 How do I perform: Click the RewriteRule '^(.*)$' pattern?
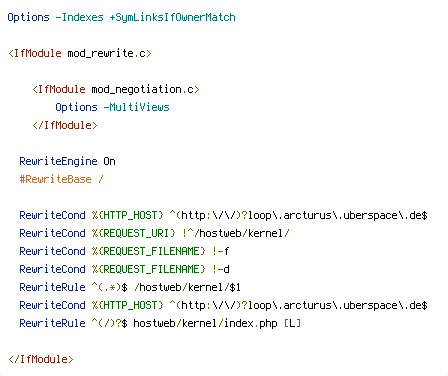110,287
